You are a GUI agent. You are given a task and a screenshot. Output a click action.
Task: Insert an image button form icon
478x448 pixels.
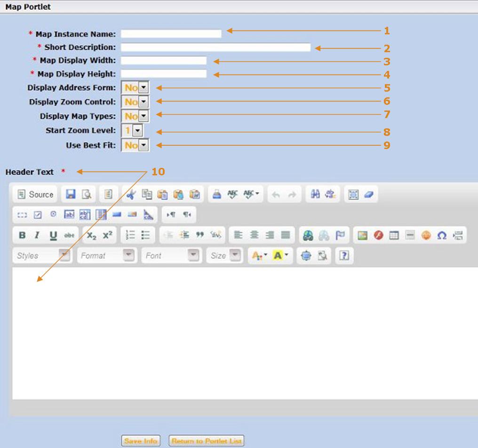pyautogui.click(x=132, y=215)
